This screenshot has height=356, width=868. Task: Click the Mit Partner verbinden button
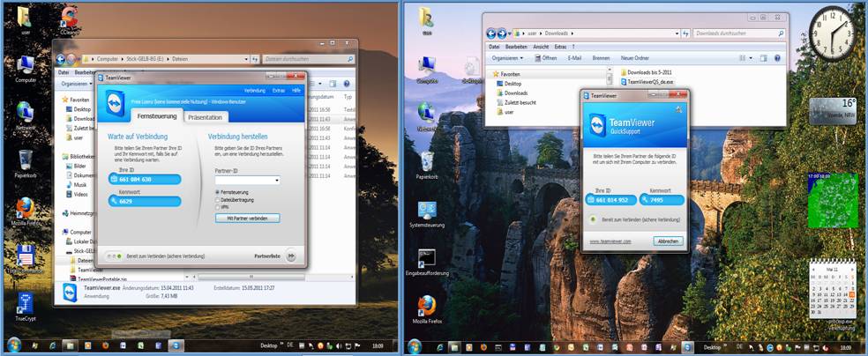[x=248, y=219]
